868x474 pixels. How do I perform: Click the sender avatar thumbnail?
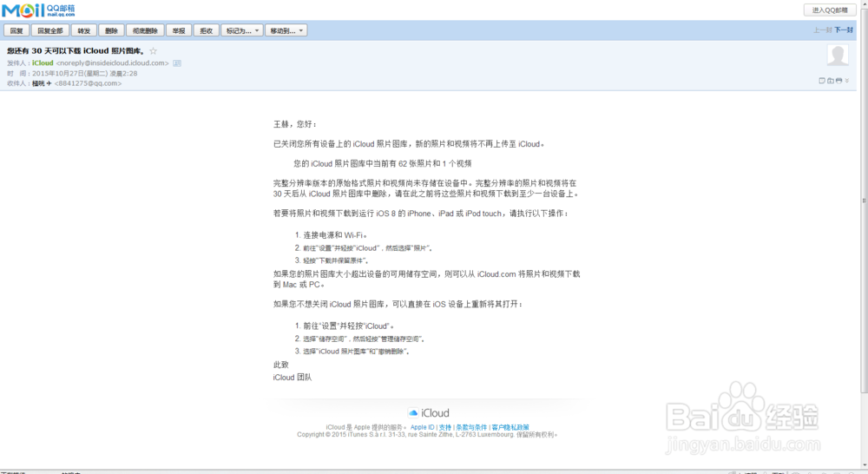838,56
